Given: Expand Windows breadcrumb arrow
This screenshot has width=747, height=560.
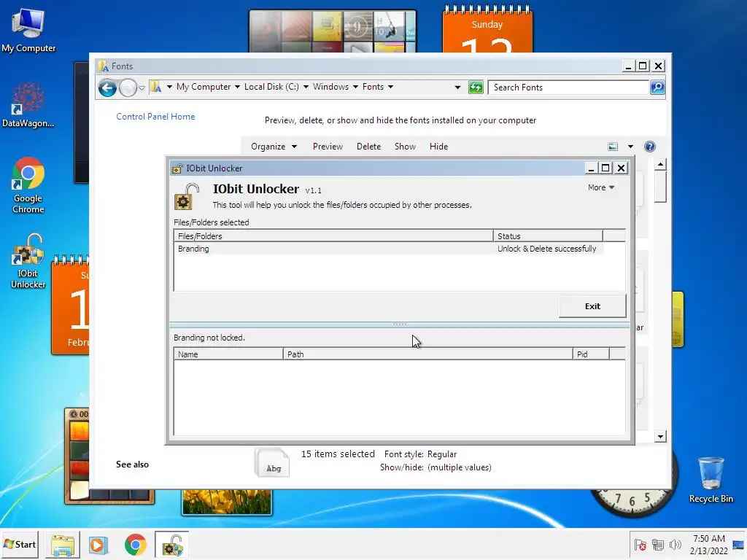Looking at the screenshot, I should point(355,87).
